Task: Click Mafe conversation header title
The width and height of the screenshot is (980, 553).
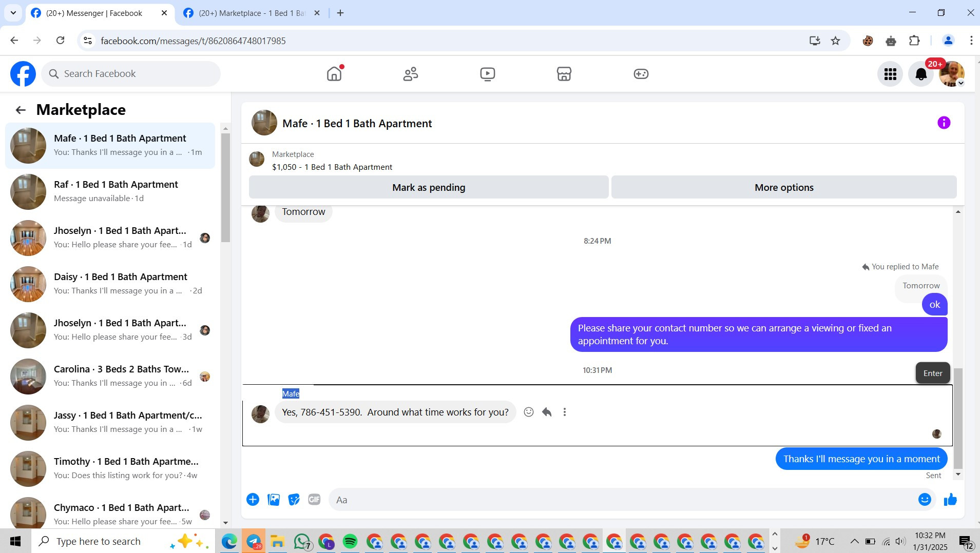Action: tap(357, 124)
